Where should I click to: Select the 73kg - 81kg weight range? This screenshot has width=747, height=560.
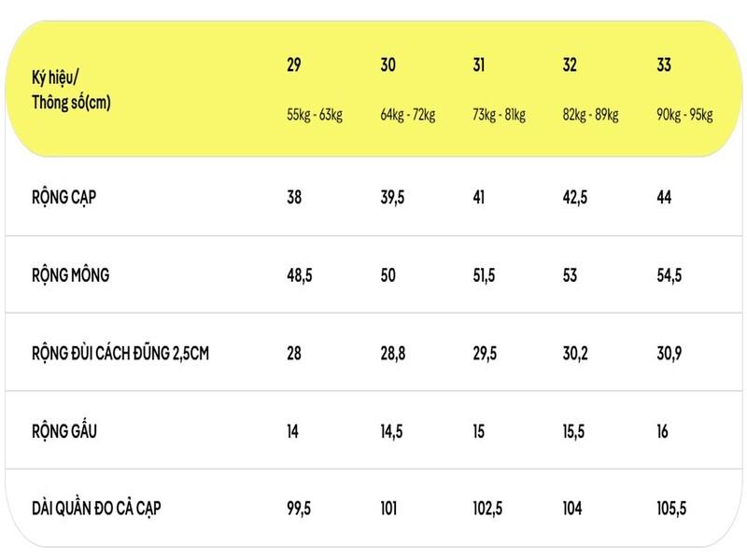click(x=500, y=116)
